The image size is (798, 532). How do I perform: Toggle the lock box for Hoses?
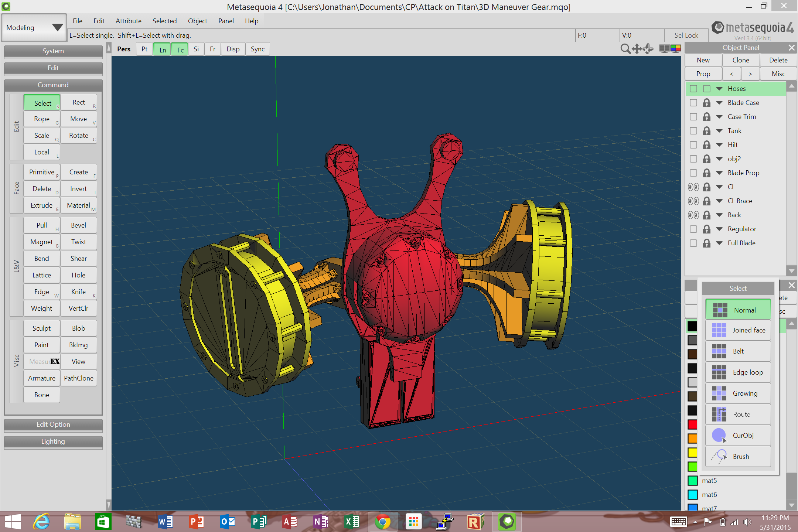(706, 89)
